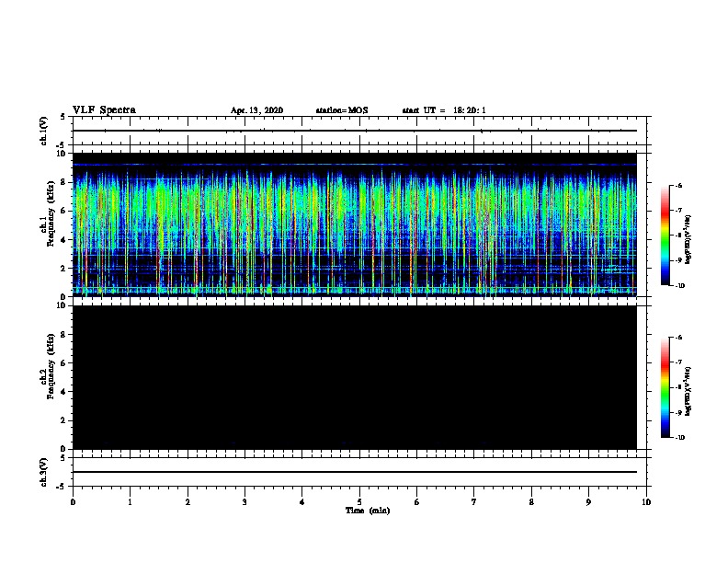Click the ch.1 color bar 'log(PSD)' label
This screenshot has width=728, height=563.
tap(688, 239)
